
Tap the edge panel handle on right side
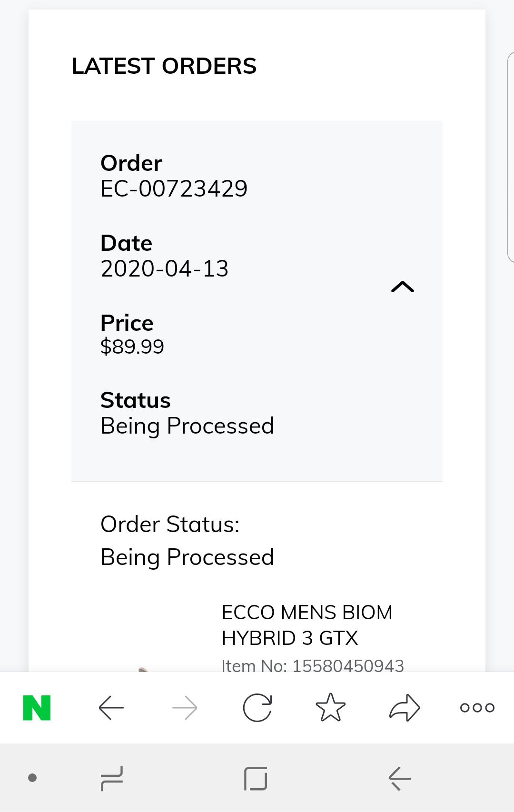point(510,157)
